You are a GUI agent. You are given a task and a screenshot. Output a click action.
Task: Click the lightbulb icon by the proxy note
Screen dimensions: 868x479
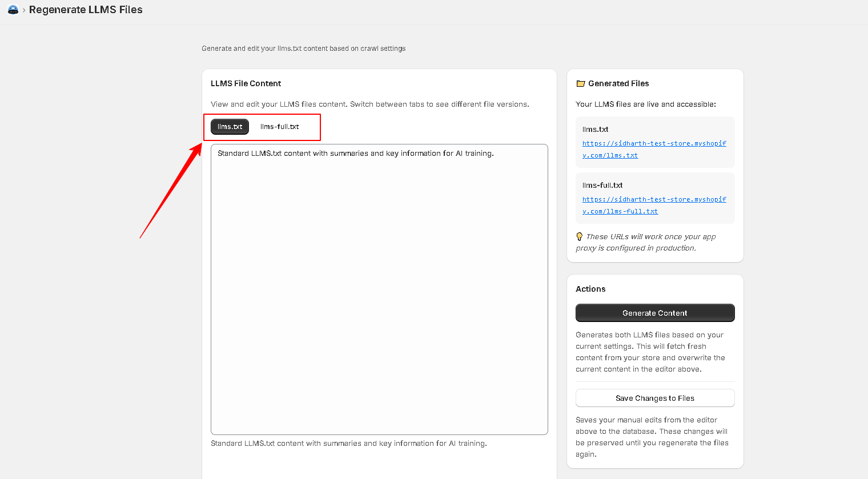580,237
